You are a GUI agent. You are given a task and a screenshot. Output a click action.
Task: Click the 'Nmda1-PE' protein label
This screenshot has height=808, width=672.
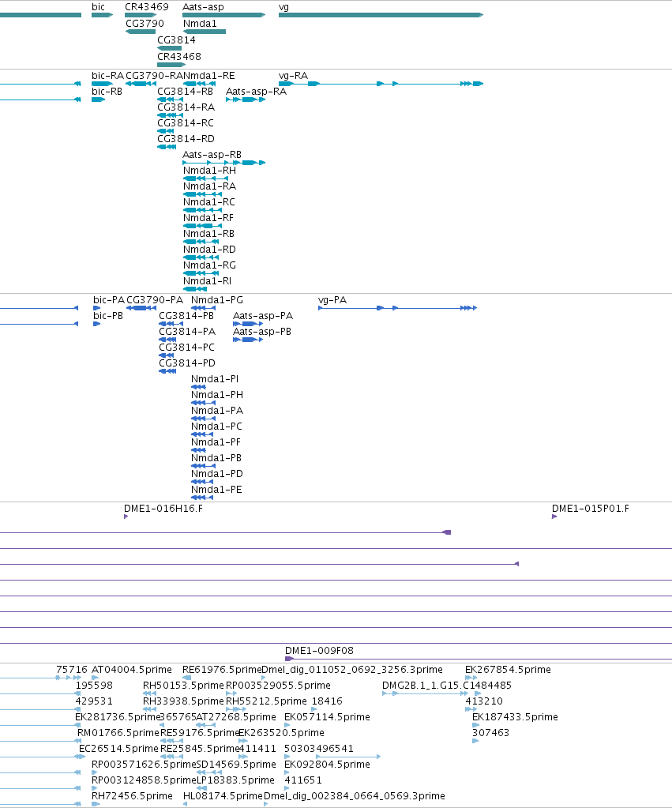coord(216,490)
